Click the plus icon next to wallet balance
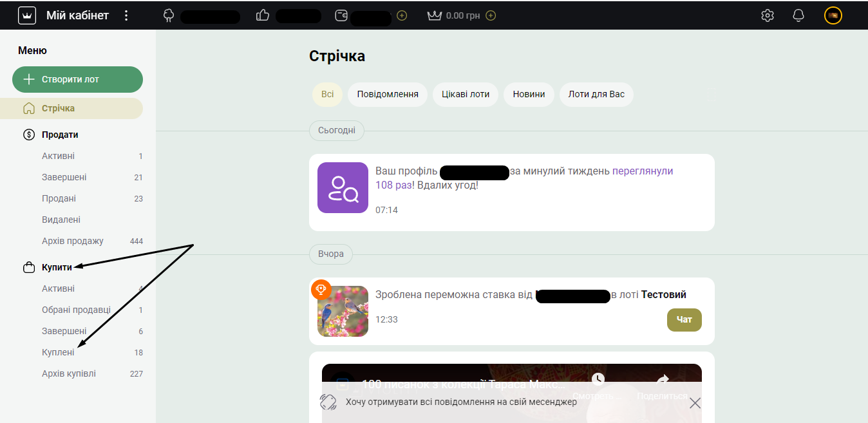This screenshot has height=423, width=868. (x=402, y=15)
